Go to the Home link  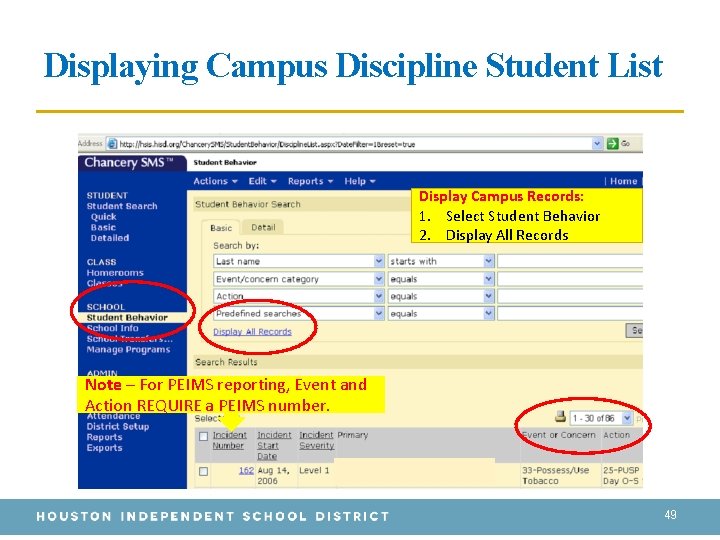(x=623, y=181)
